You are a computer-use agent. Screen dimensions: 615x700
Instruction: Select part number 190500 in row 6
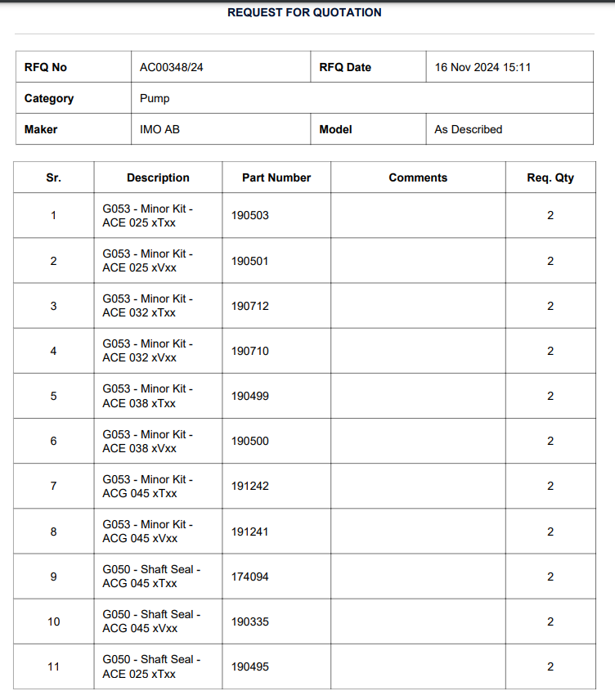(x=249, y=441)
